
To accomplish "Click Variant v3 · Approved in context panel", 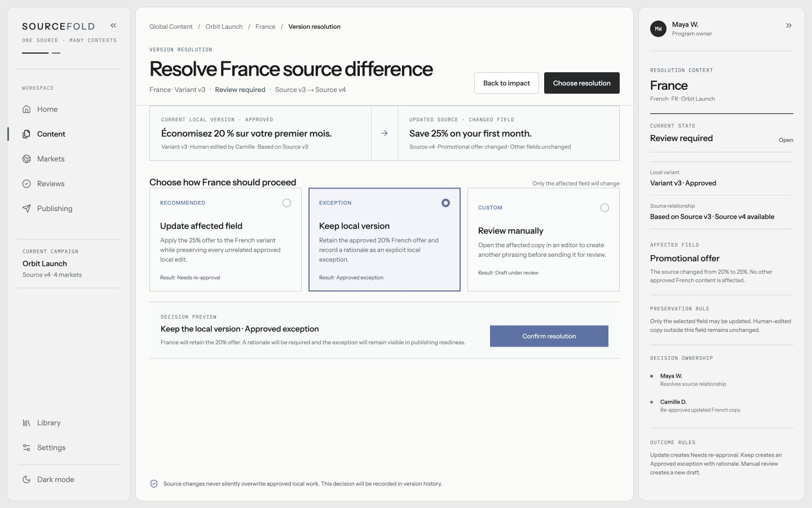I will [x=683, y=183].
